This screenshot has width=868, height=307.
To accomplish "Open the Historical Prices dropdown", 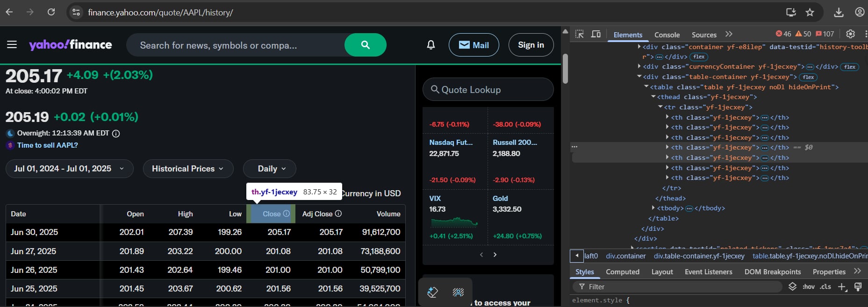I will (x=188, y=169).
